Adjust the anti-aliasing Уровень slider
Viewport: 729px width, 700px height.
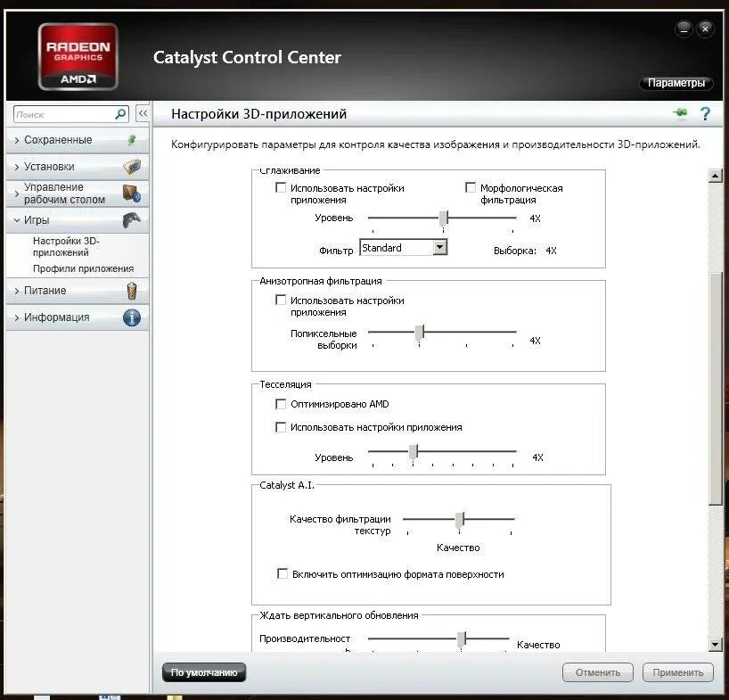(444, 218)
